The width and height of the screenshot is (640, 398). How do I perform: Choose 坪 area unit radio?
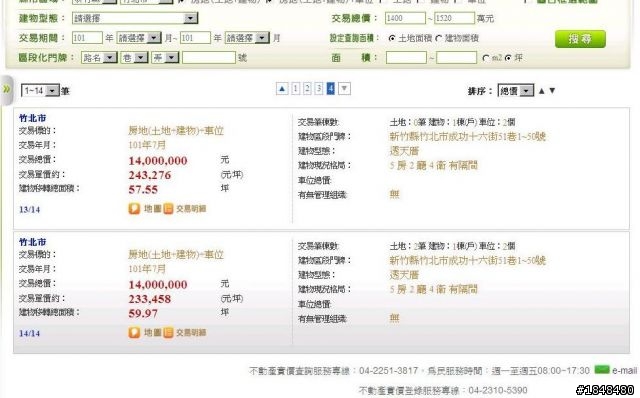(508, 58)
